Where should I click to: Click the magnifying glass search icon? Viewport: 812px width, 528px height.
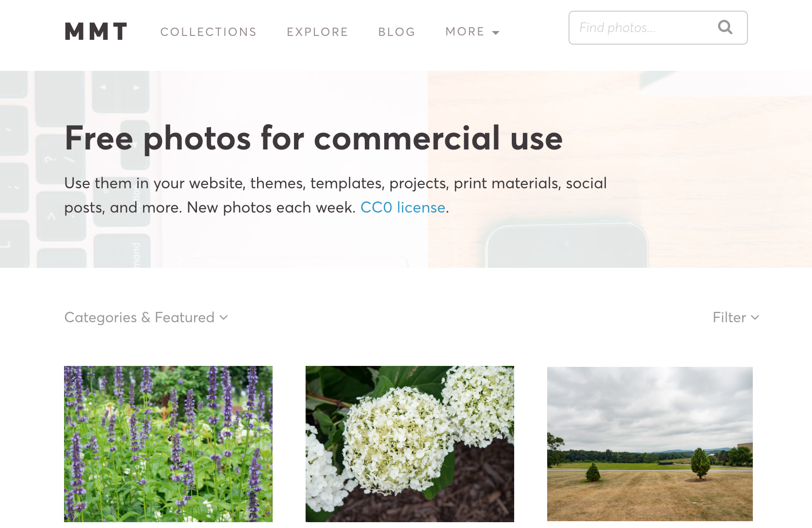coord(725,27)
